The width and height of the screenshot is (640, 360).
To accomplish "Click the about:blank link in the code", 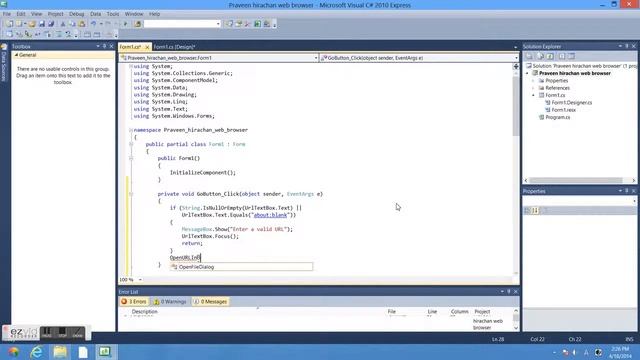I will tap(270, 215).
